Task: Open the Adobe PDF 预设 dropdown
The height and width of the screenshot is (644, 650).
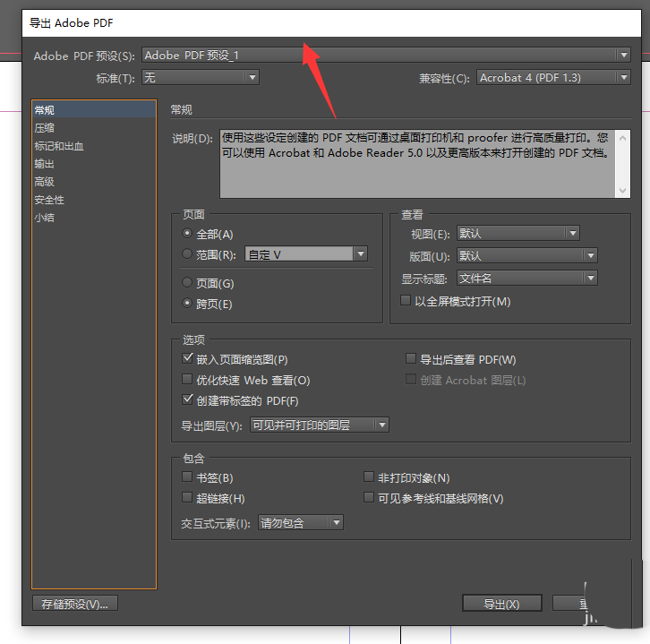Action: pos(386,55)
